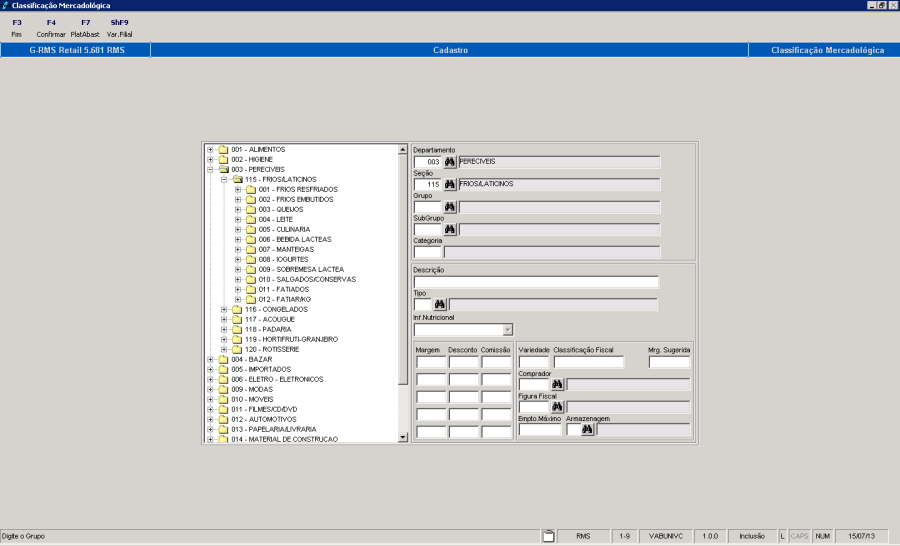This screenshot has height=546, width=900.
Task: Click the SubGrupo code input field
Action: coord(428,230)
